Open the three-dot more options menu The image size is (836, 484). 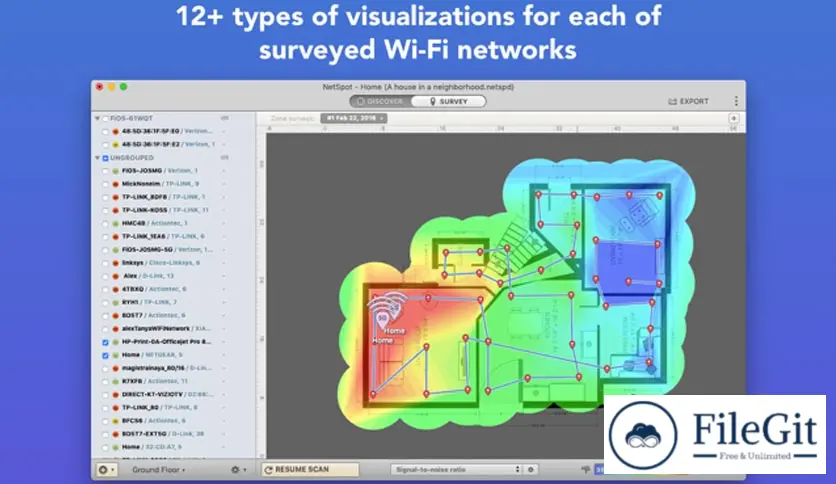(736, 101)
